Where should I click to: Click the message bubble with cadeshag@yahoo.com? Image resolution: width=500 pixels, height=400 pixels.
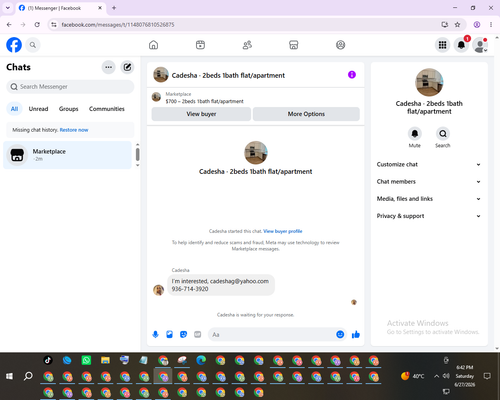click(x=221, y=285)
